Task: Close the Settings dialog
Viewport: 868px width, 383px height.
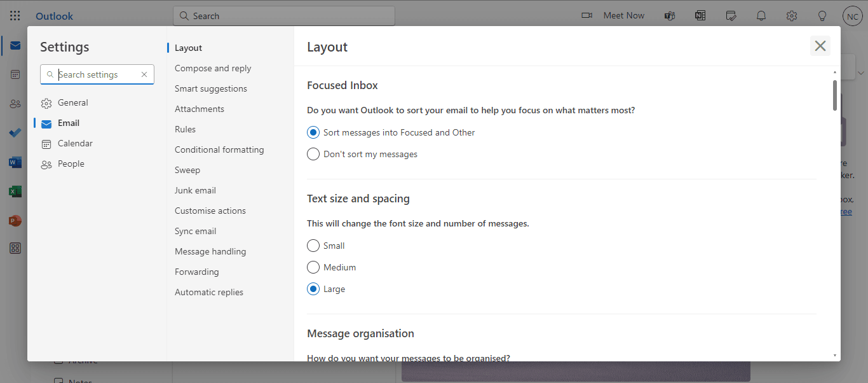Action: [x=820, y=46]
